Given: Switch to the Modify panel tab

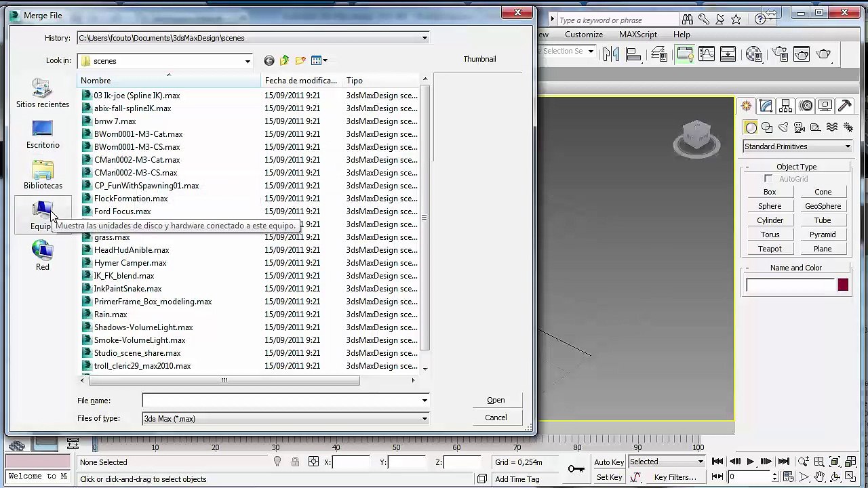Looking at the screenshot, I should [766, 106].
